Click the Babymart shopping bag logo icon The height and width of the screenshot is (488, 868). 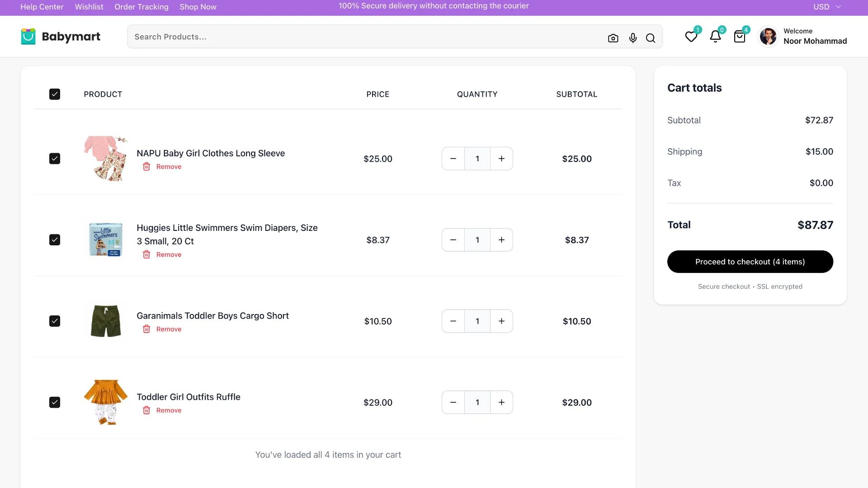pyautogui.click(x=28, y=37)
